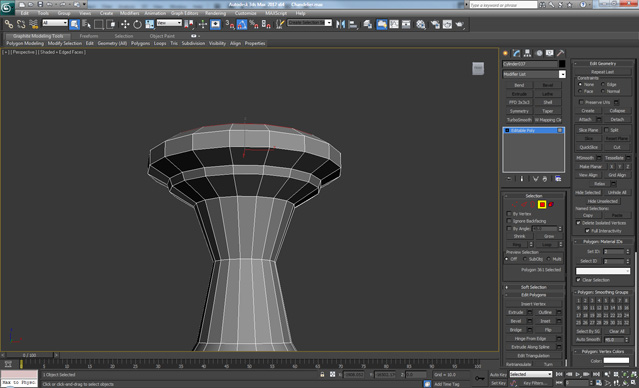The width and height of the screenshot is (639, 388).
Task: Click the Unlink Selection tool
Action: [x=21, y=24]
